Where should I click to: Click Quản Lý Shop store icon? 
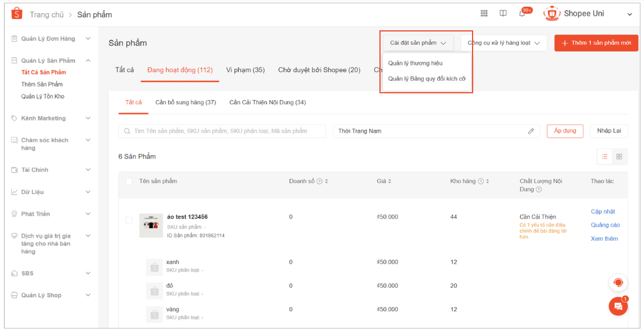click(14, 295)
